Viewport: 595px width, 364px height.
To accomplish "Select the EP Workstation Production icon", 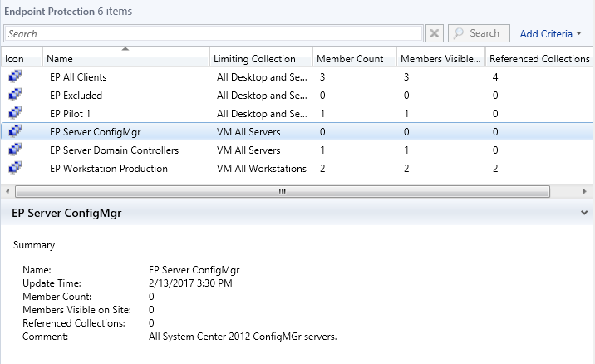I will coord(15,169).
